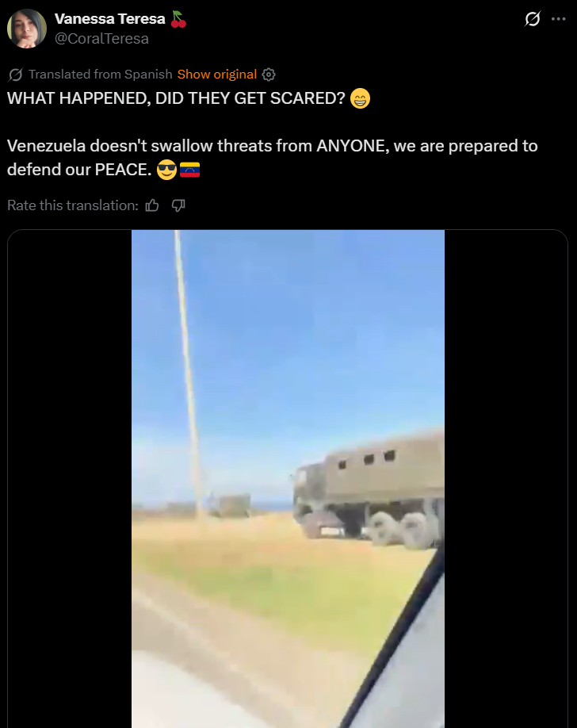
Task: Click the black bar left of video
Action: pos(70,479)
